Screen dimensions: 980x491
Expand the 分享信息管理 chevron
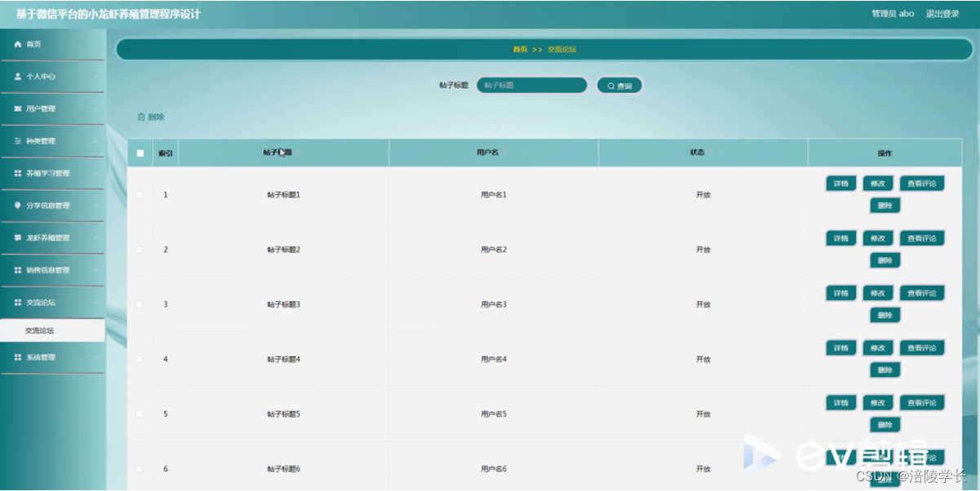click(x=95, y=206)
